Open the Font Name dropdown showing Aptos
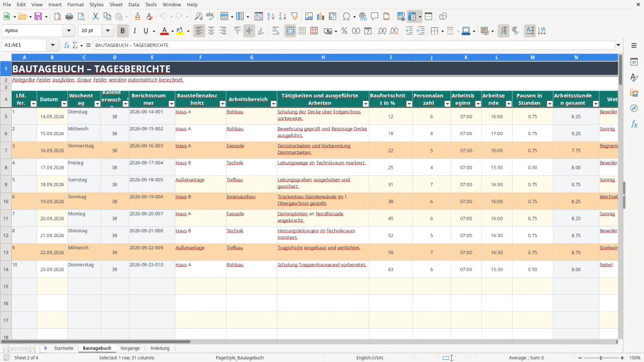The width and height of the screenshot is (644, 362). coord(68,31)
